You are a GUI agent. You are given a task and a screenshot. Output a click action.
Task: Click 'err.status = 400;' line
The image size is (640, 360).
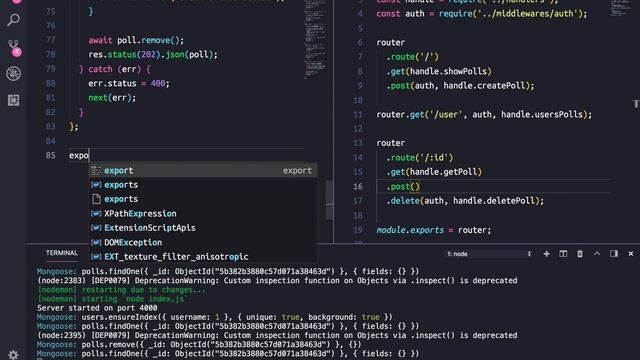129,83
